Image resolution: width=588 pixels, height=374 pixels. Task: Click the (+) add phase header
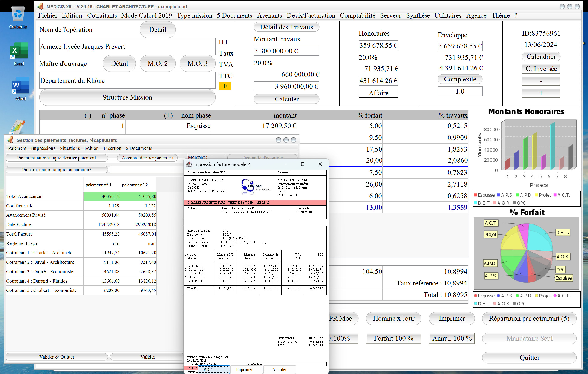[168, 115]
